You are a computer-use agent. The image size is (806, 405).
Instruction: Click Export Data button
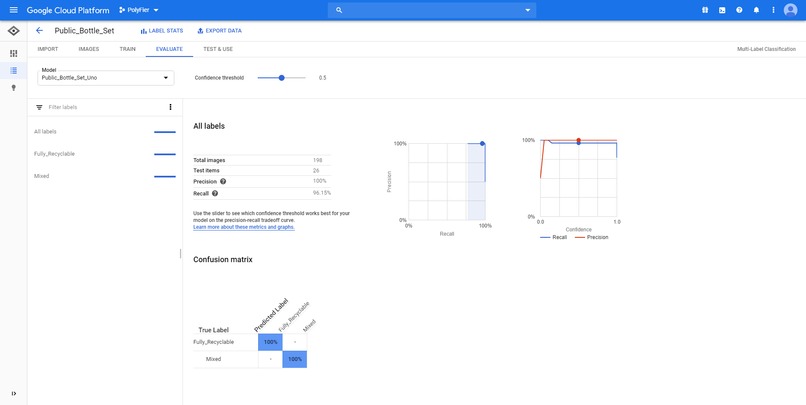tap(219, 31)
